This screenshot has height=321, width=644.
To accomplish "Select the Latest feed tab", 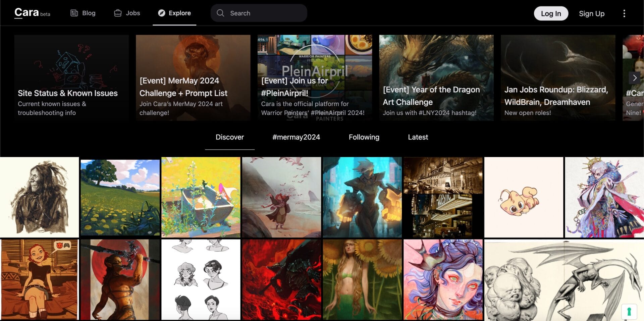I will [x=418, y=137].
